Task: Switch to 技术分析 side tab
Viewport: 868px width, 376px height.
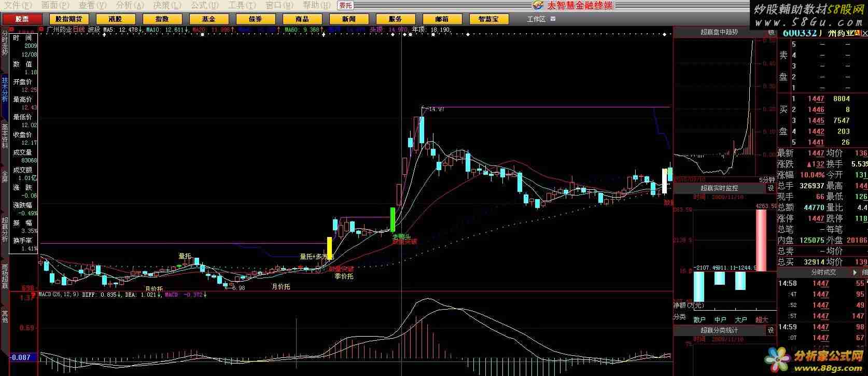Action: (x=5, y=89)
